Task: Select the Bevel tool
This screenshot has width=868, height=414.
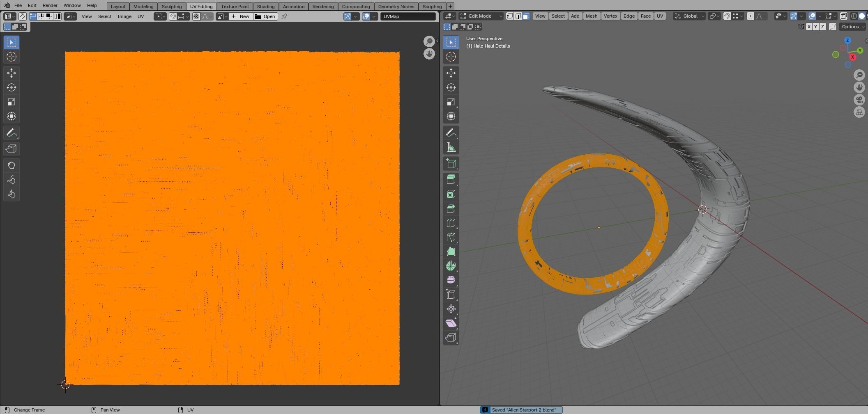Action: (451, 208)
